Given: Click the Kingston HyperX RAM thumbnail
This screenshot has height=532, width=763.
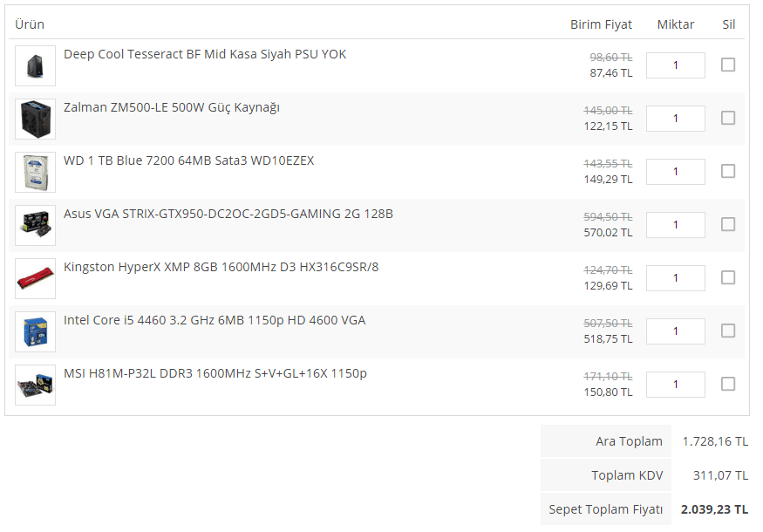Looking at the screenshot, I should pyautogui.click(x=35, y=278).
